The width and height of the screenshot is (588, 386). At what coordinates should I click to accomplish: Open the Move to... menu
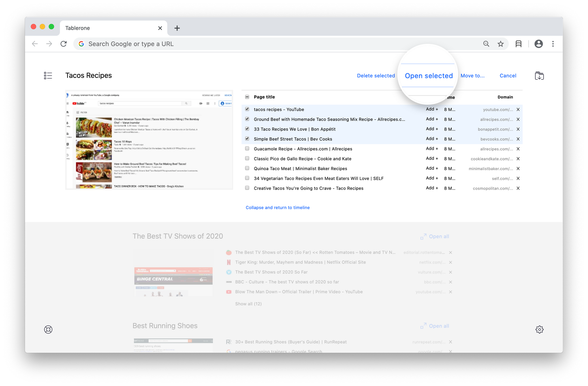[472, 76]
